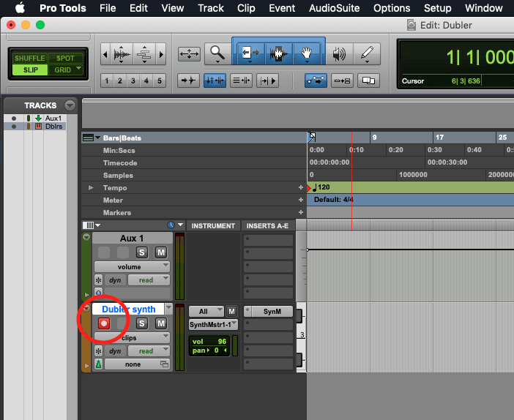The height and width of the screenshot is (420, 514).
Task: Open Aux 1 volume view selector
Action: coord(132,266)
